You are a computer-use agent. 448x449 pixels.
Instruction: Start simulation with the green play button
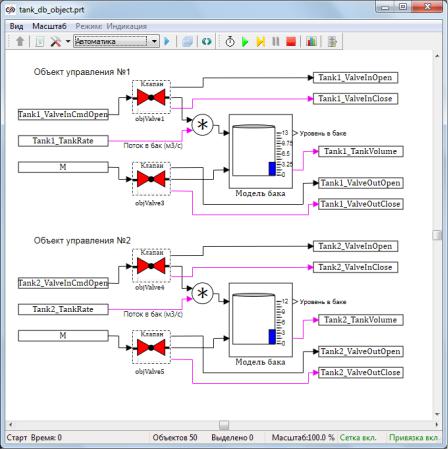point(245,42)
